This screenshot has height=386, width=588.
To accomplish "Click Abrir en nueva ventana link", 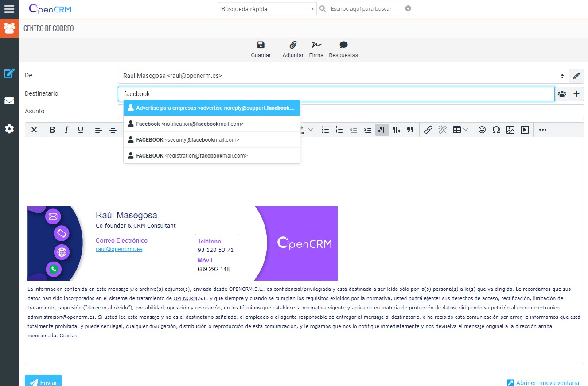I will (543, 383).
